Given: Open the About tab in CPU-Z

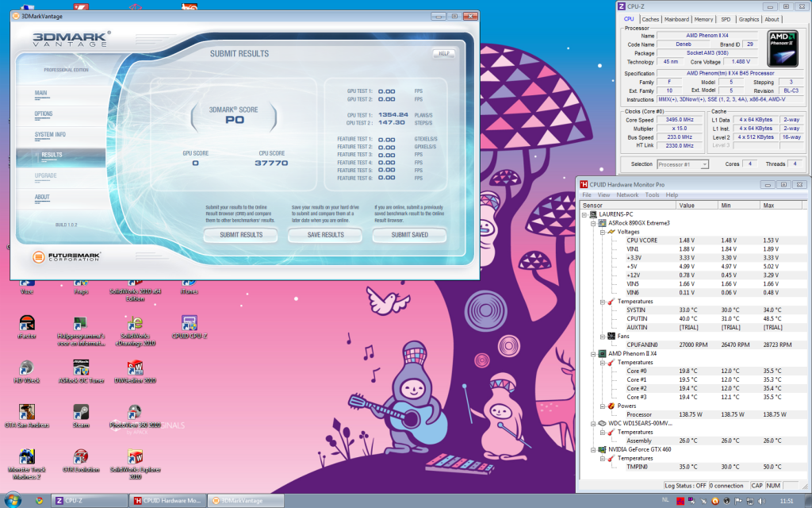Looking at the screenshot, I should click(x=772, y=19).
